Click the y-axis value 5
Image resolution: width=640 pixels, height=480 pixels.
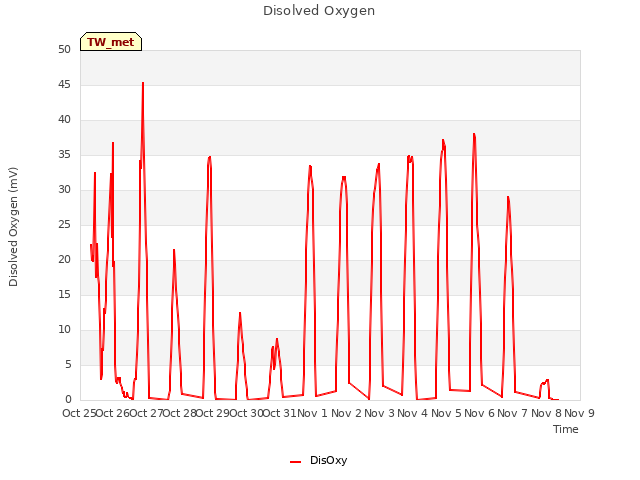68,364
